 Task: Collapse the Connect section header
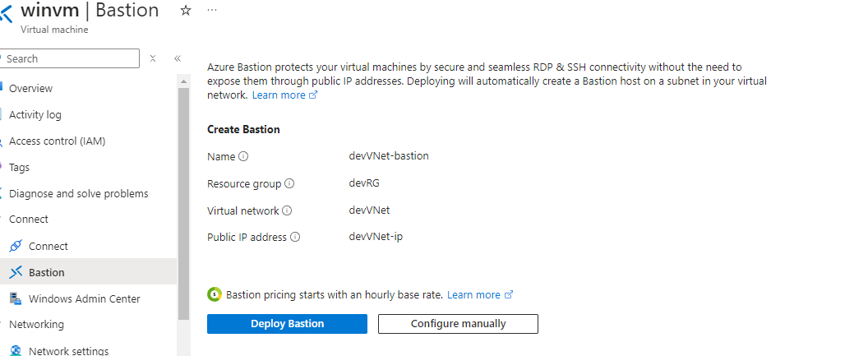point(29,220)
